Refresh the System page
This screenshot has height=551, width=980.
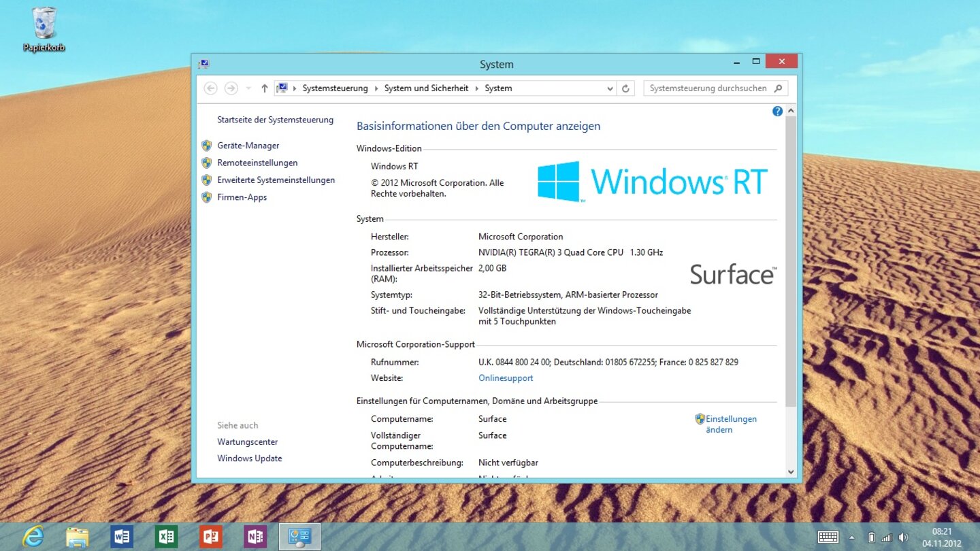[x=625, y=88]
